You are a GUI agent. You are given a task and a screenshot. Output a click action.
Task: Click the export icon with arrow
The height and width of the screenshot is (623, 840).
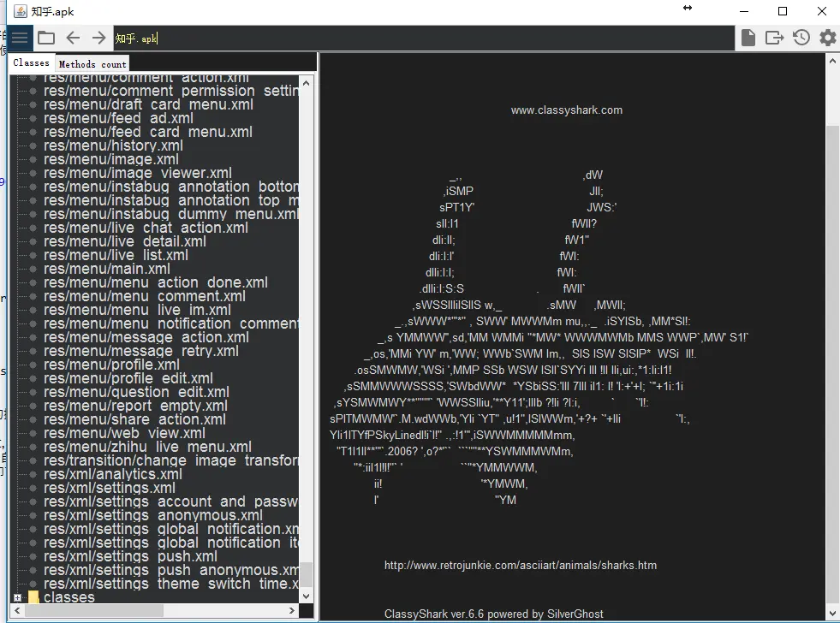tap(774, 38)
